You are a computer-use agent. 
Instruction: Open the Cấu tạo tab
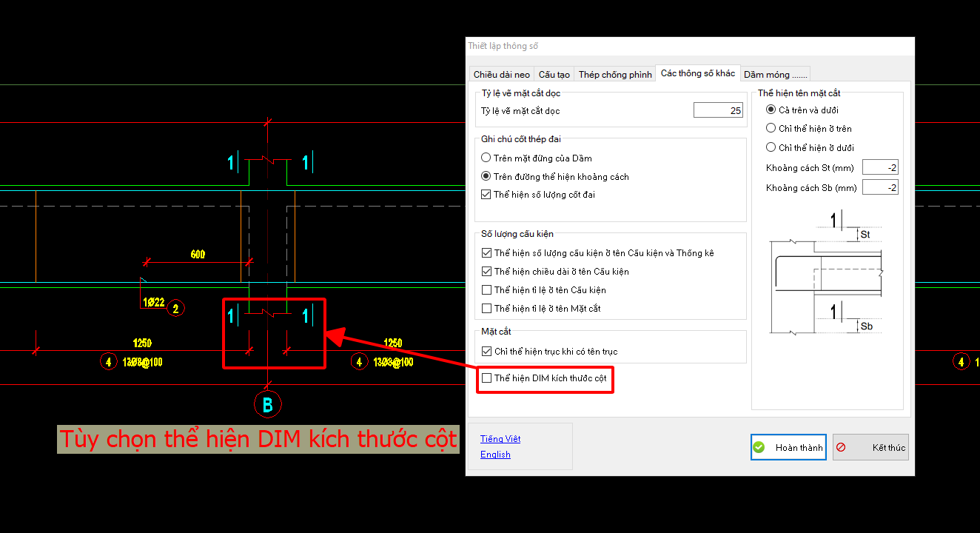pos(554,74)
